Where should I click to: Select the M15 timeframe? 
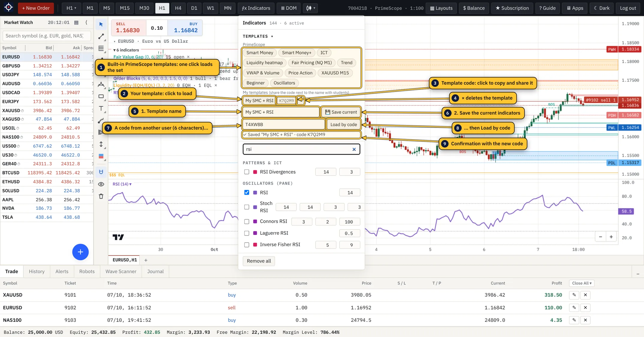click(125, 8)
